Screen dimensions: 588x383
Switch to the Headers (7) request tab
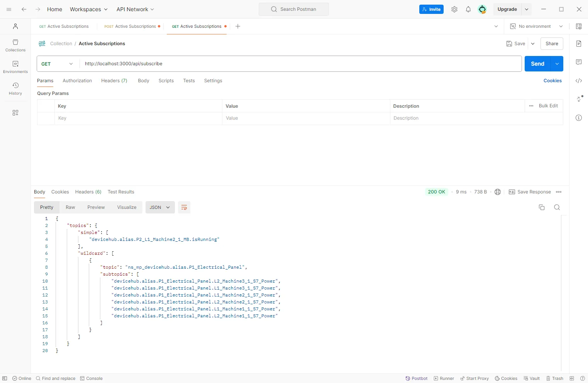click(x=114, y=81)
